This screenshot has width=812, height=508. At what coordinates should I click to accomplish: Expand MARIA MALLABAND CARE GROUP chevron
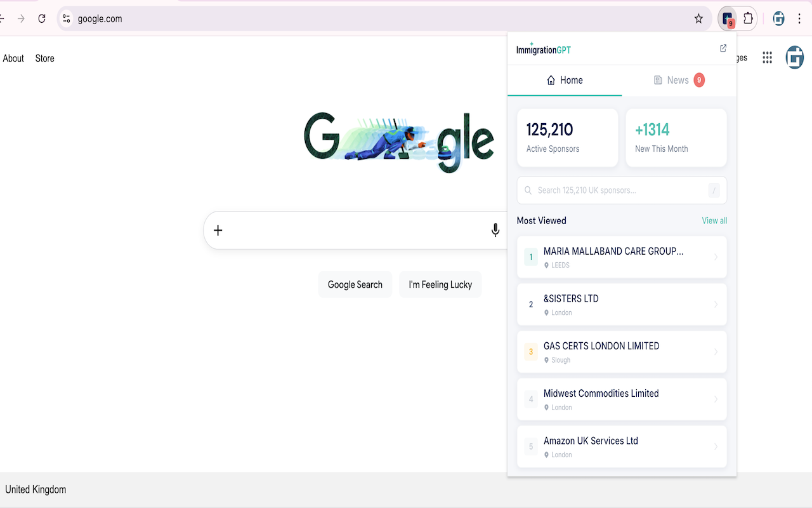pyautogui.click(x=716, y=257)
